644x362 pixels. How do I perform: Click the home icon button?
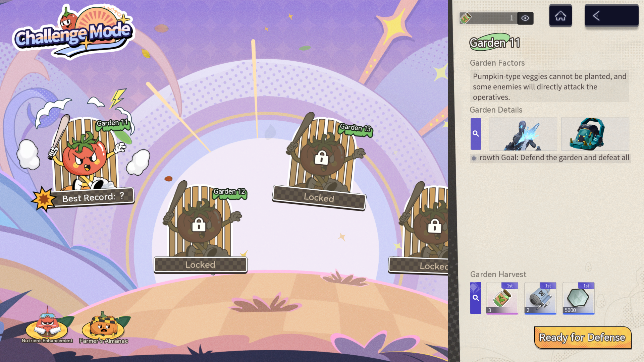(x=560, y=16)
